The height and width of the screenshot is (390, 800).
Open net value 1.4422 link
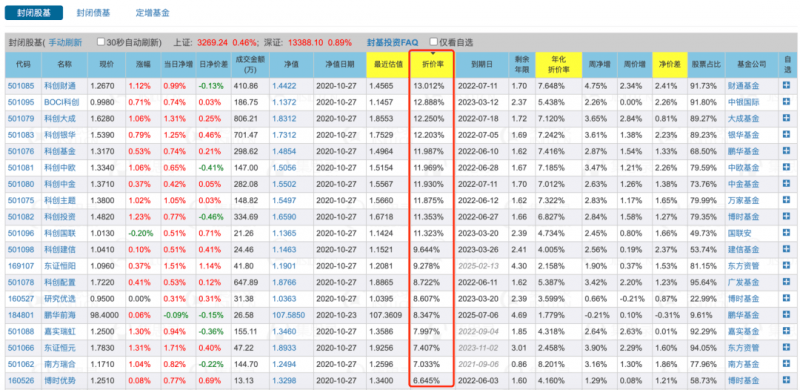click(x=284, y=86)
